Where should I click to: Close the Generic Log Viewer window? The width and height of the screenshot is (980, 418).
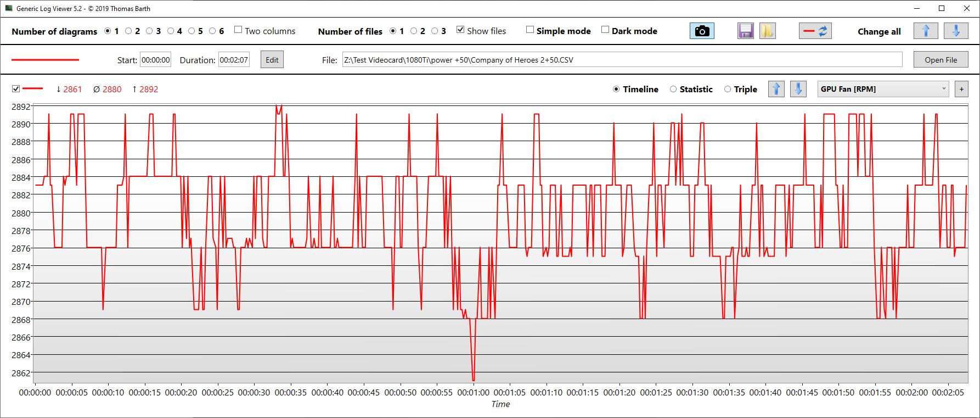967,8
